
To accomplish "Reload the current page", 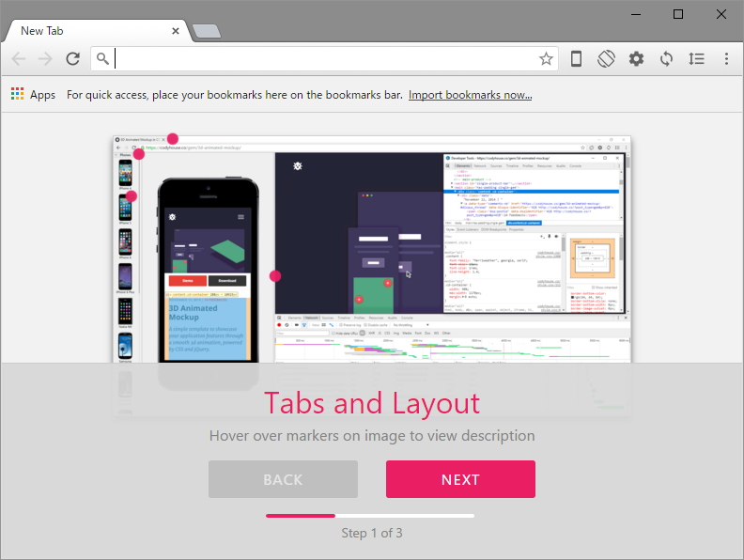I will 72,59.
